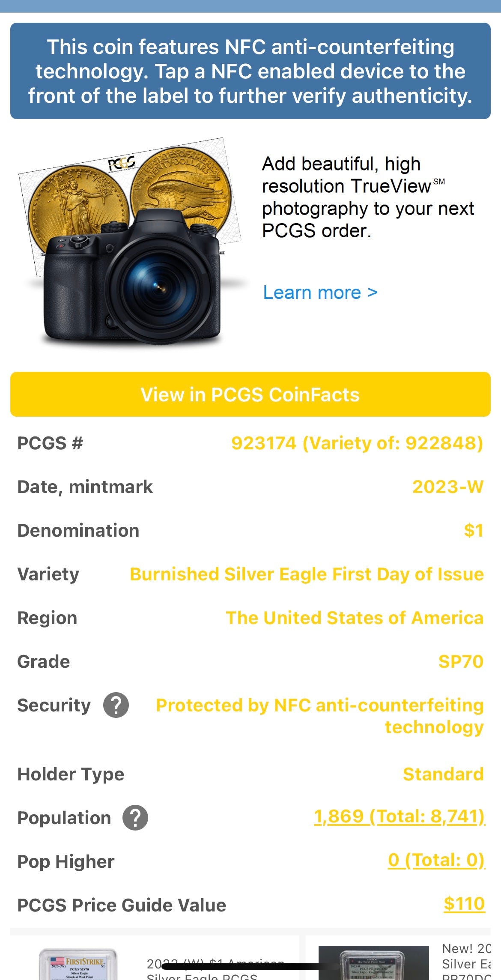Tap the SP70 grade value

click(461, 662)
